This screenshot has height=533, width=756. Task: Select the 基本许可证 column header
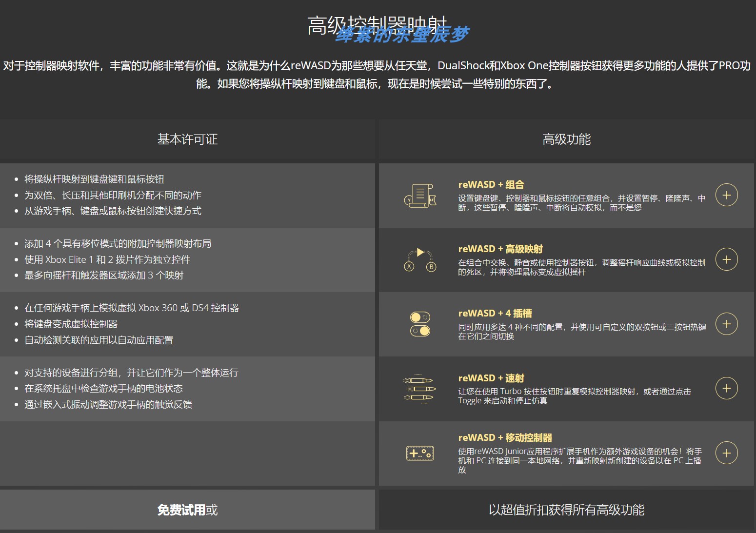[x=187, y=139]
